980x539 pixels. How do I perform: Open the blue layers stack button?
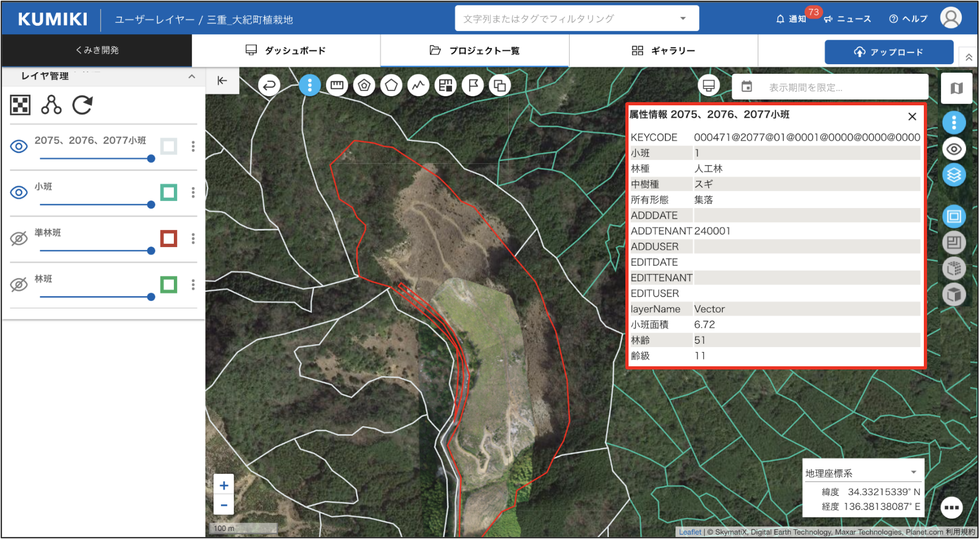coord(954,175)
